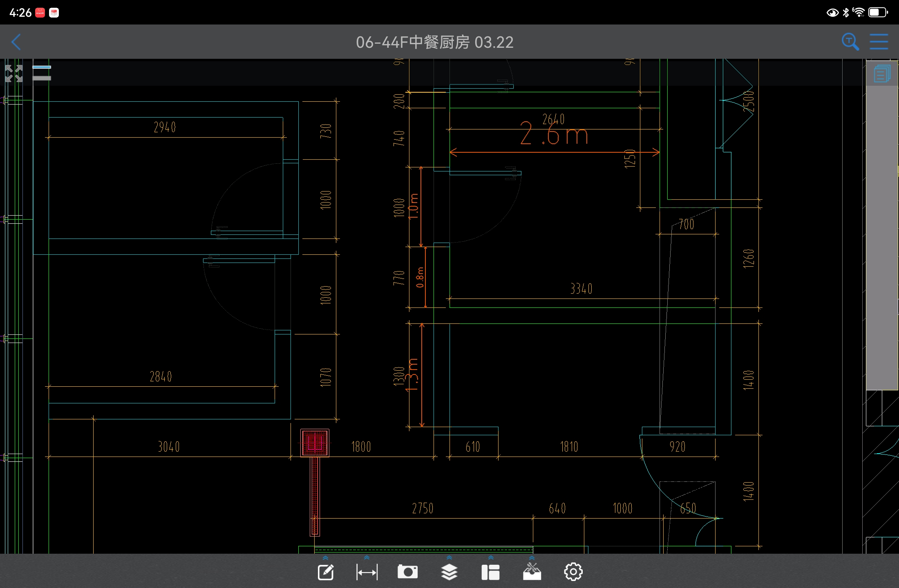The width and height of the screenshot is (899, 588).
Task: Open the hamburger menu at top right
Action: 879,42
